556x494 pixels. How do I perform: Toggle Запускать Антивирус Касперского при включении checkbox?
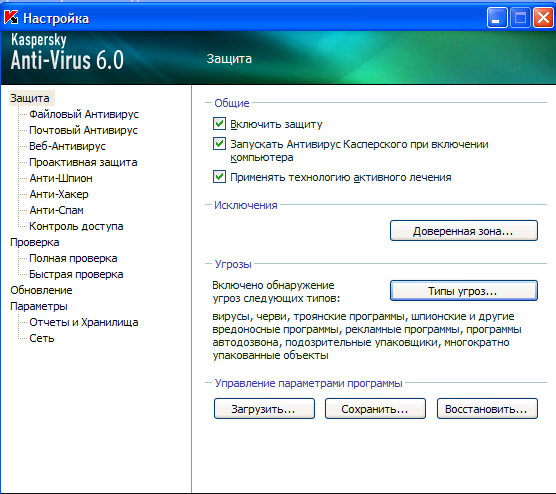tap(219, 144)
